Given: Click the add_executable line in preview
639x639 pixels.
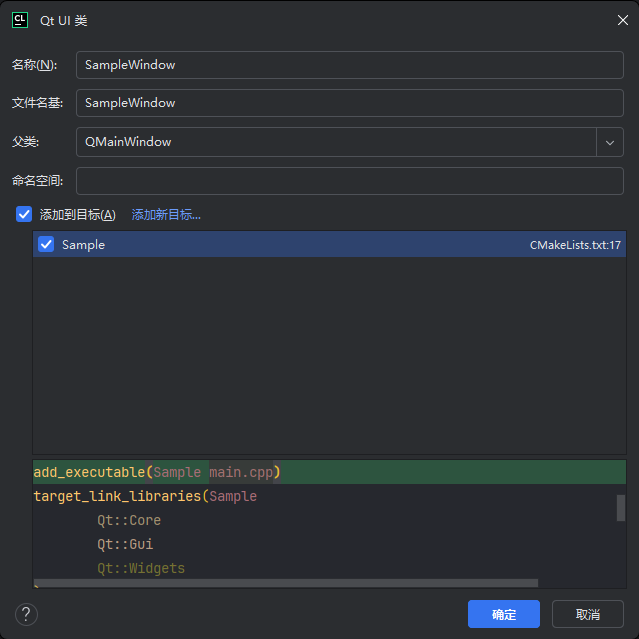Looking at the screenshot, I should click(157, 472).
